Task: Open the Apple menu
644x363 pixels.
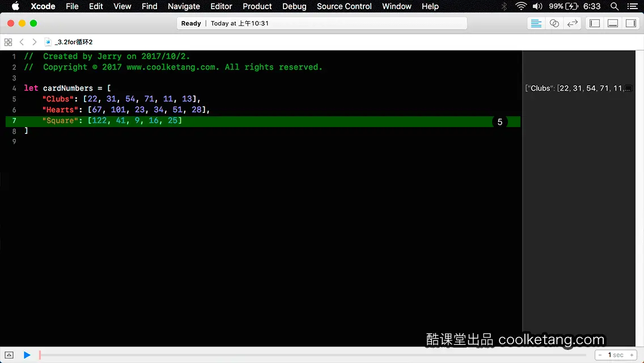Action: (15, 6)
